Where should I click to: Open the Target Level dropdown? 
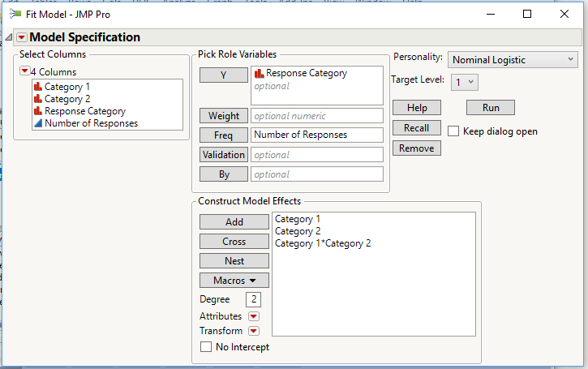(466, 82)
